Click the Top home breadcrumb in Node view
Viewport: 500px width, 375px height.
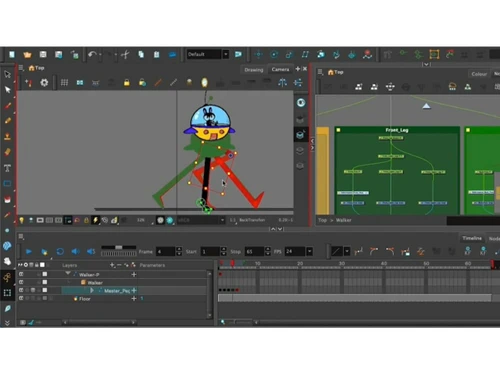(x=336, y=72)
